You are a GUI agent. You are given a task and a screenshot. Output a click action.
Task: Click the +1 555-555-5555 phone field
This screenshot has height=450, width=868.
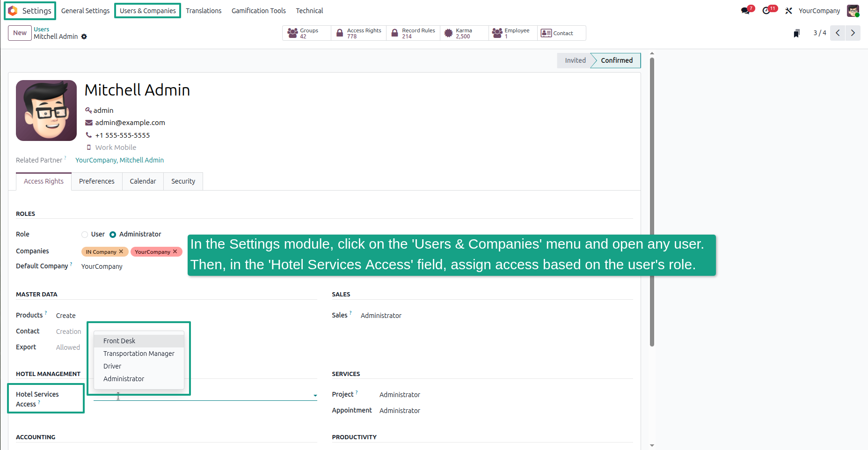pyautogui.click(x=123, y=135)
